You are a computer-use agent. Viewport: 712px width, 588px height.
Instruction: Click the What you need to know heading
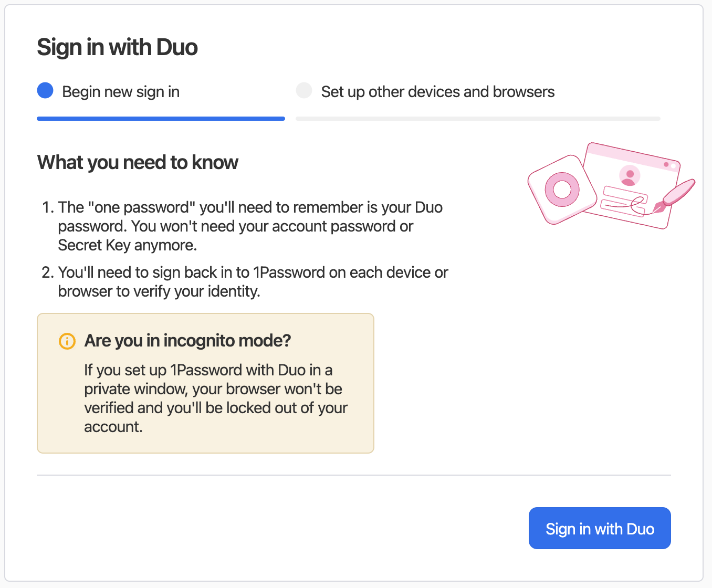[x=137, y=162]
